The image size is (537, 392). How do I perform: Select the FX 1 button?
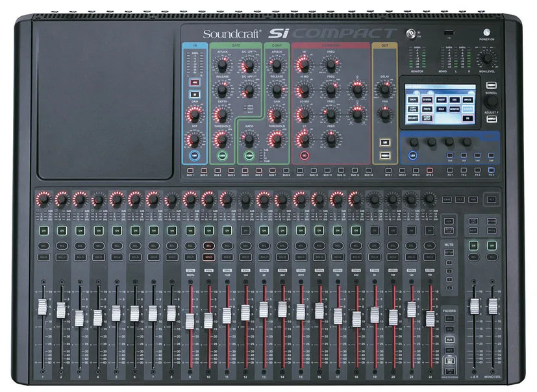[450, 170]
